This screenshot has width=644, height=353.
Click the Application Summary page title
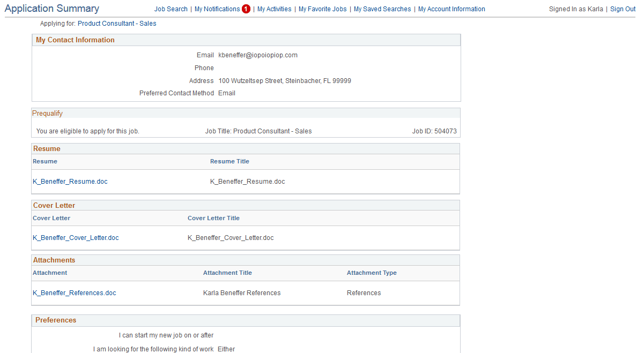(x=51, y=8)
